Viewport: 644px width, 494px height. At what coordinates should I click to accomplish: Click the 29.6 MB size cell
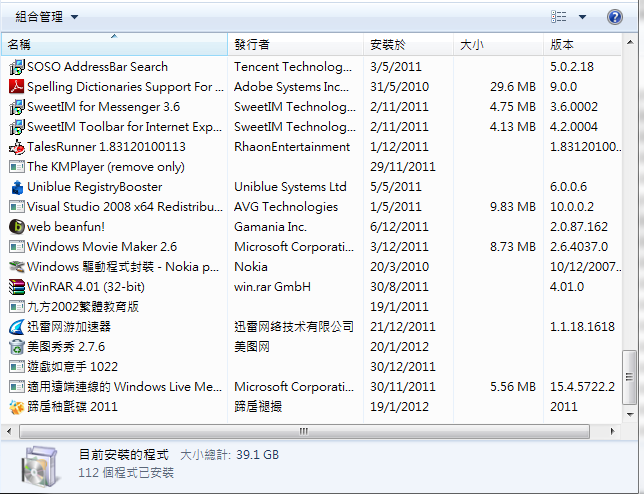click(x=513, y=87)
